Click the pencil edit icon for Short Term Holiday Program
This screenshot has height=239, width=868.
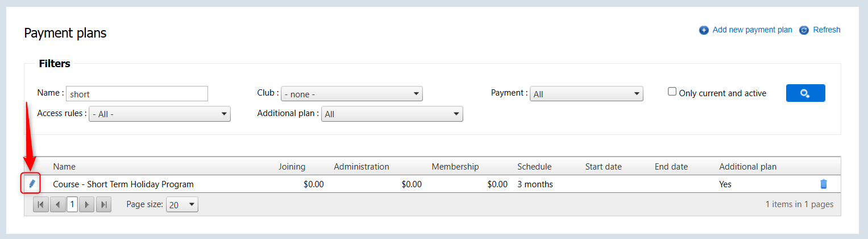tap(32, 184)
